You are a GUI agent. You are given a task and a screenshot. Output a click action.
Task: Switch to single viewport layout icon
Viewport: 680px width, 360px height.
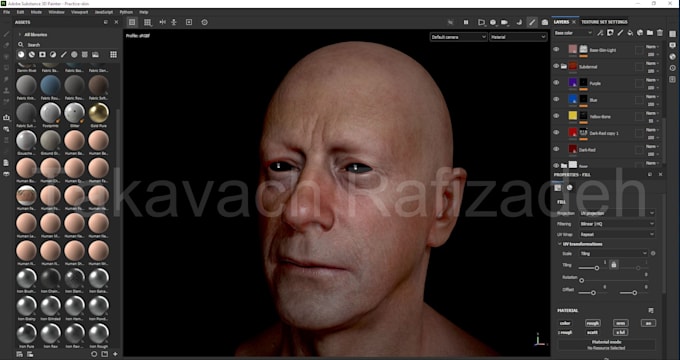[132, 22]
